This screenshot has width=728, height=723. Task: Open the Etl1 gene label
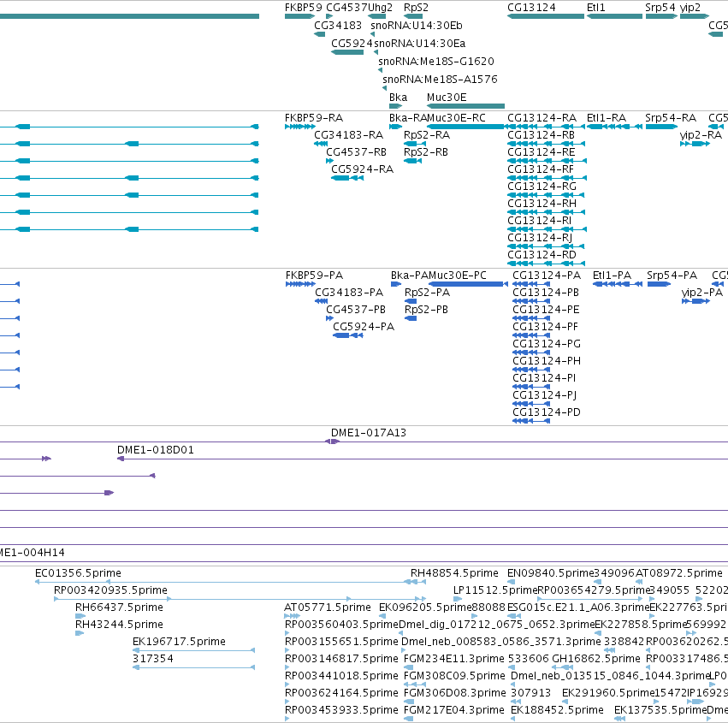point(595,8)
